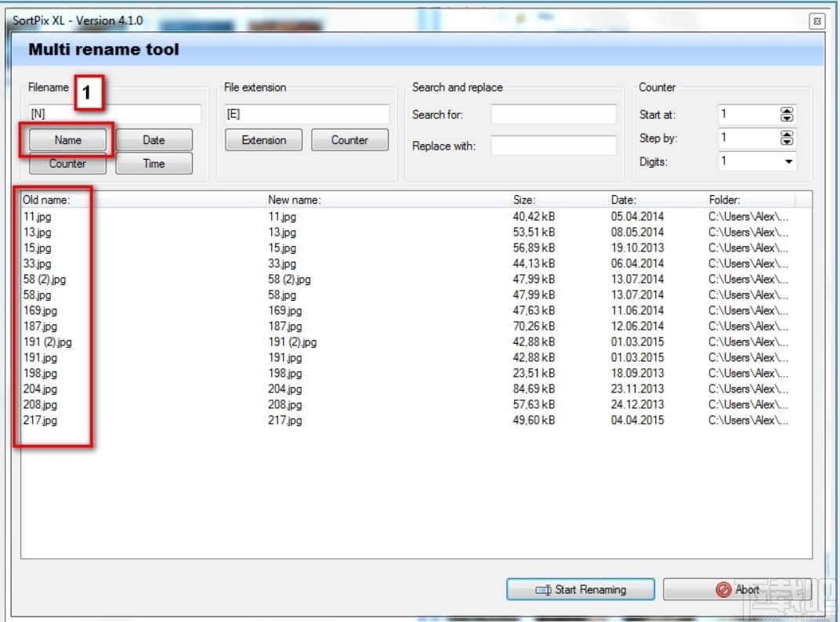Click the Time button under Filename

coord(154,164)
